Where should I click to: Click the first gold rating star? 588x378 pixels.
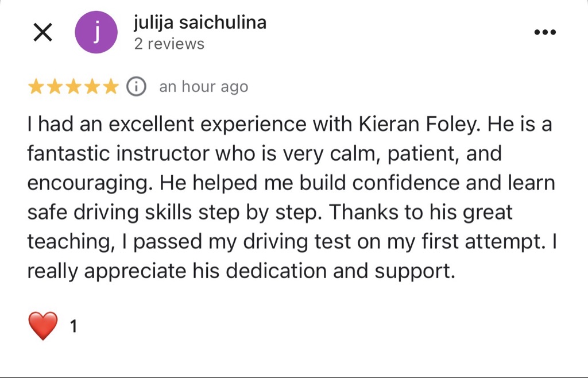click(36, 87)
